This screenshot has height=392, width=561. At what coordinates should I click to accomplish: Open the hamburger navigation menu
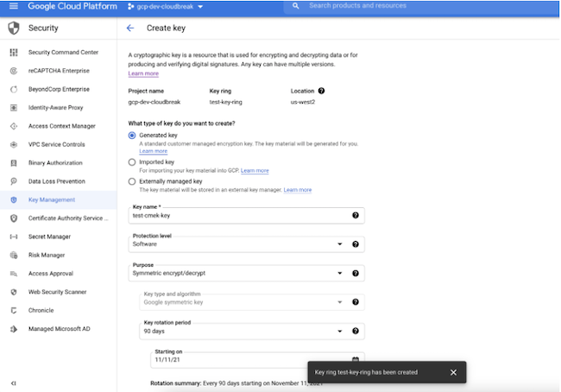(12, 6)
